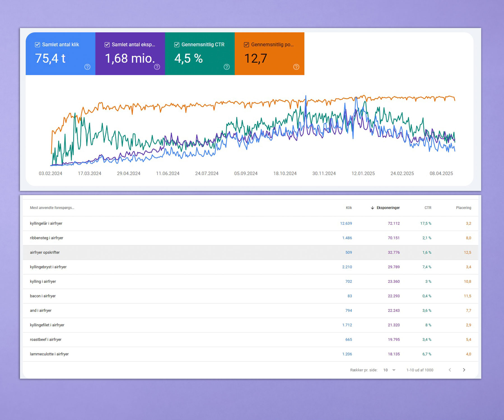The width and height of the screenshot is (504, 420).
Task: Open the rows per page dropdown
Action: 389,370
